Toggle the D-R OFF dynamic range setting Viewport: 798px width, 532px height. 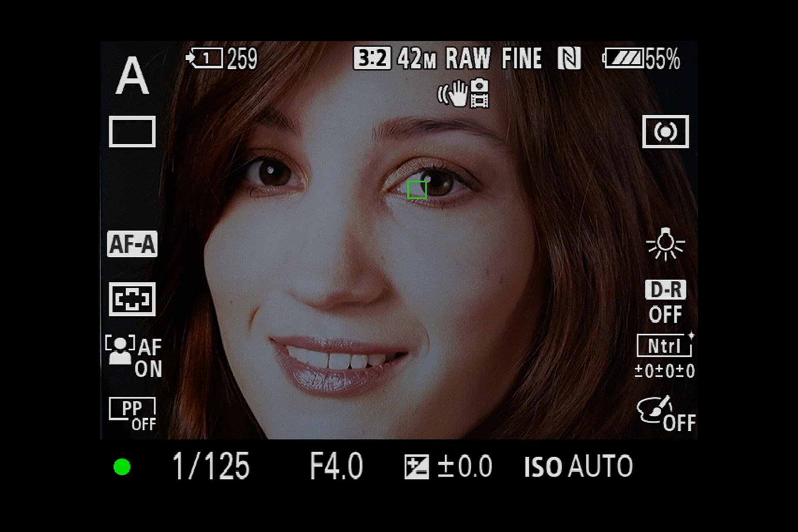coord(665,302)
